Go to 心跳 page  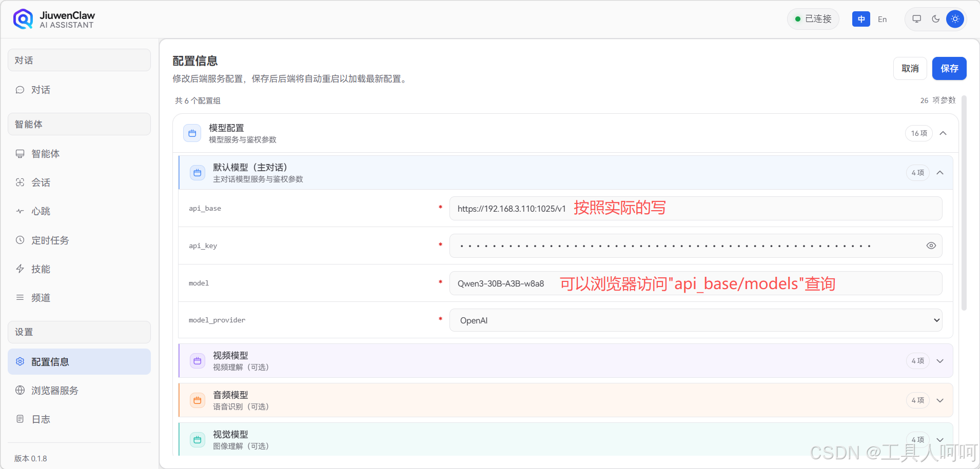(79, 211)
